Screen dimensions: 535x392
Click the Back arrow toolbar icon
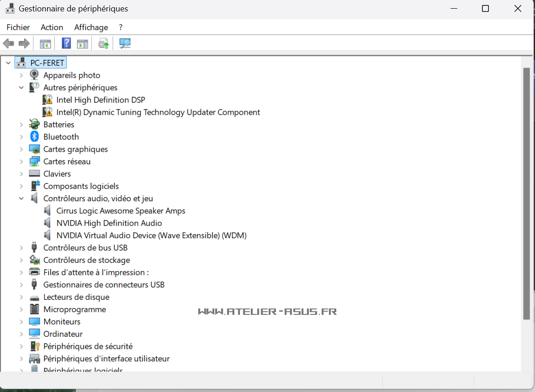point(8,44)
